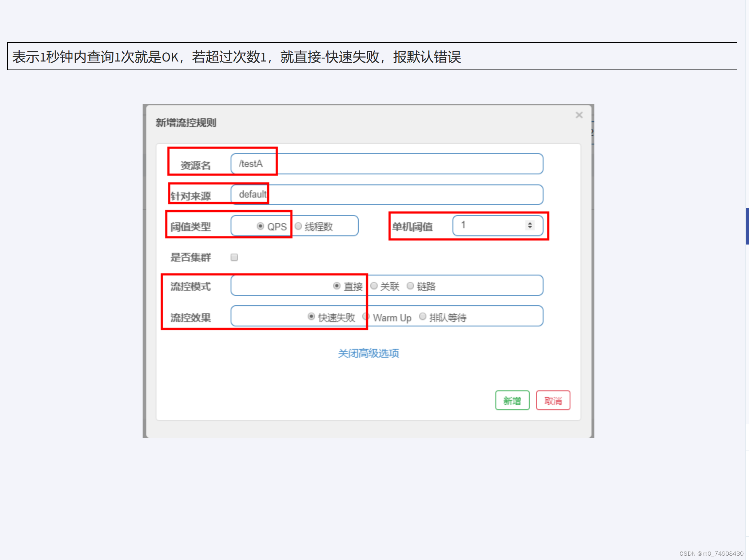Cancel the dialog via the 取消 button
Image resolution: width=749 pixels, height=560 pixels.
coord(553,400)
